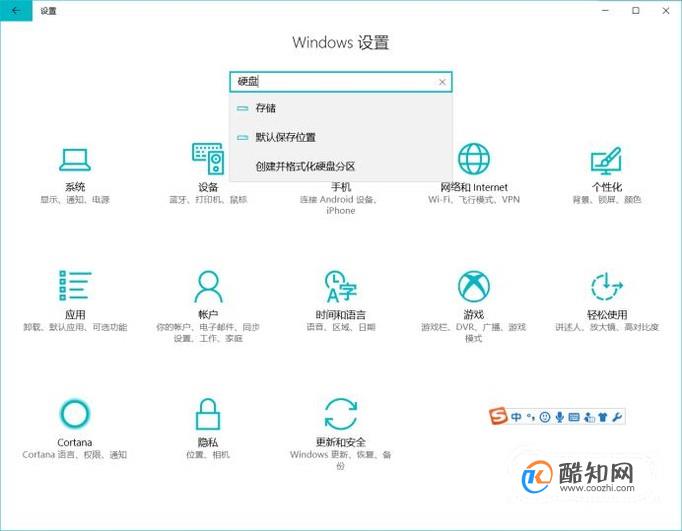
Task: Click 网络和 Internet label text
Action: (474, 187)
